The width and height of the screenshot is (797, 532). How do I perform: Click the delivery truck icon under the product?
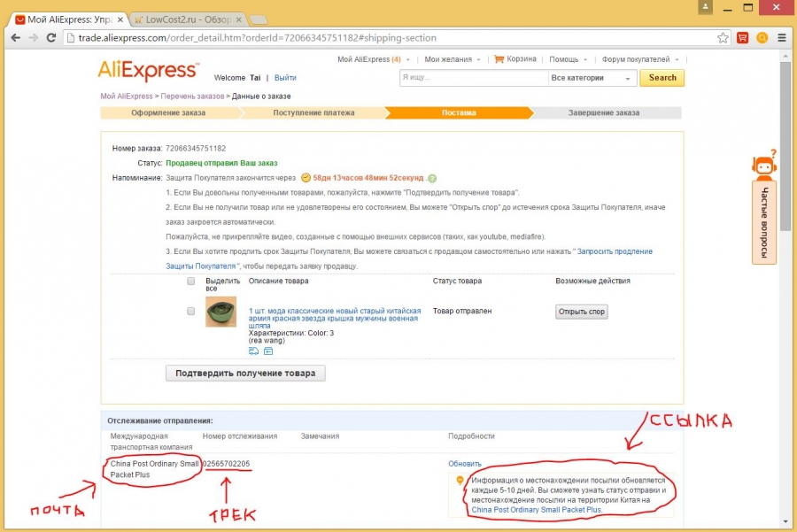(x=253, y=351)
